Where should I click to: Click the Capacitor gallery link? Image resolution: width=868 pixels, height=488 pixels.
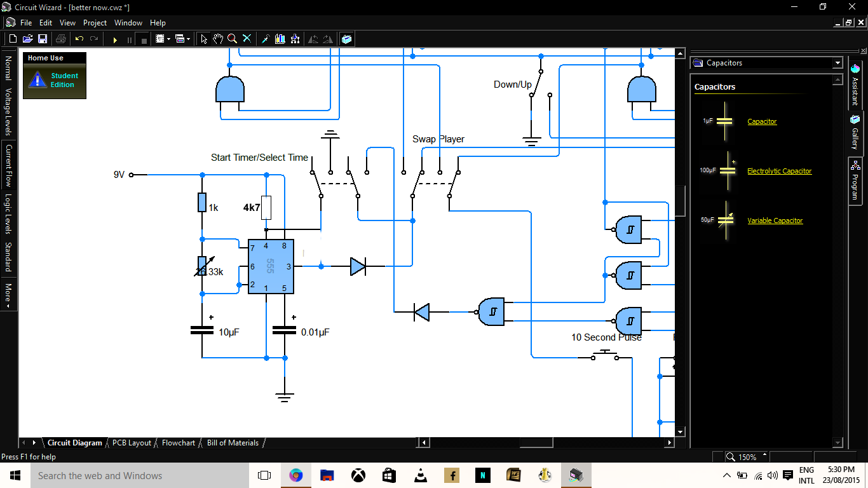762,121
